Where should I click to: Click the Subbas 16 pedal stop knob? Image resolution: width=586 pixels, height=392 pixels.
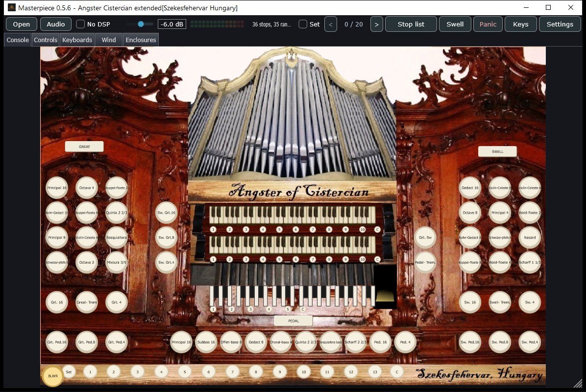point(206,342)
